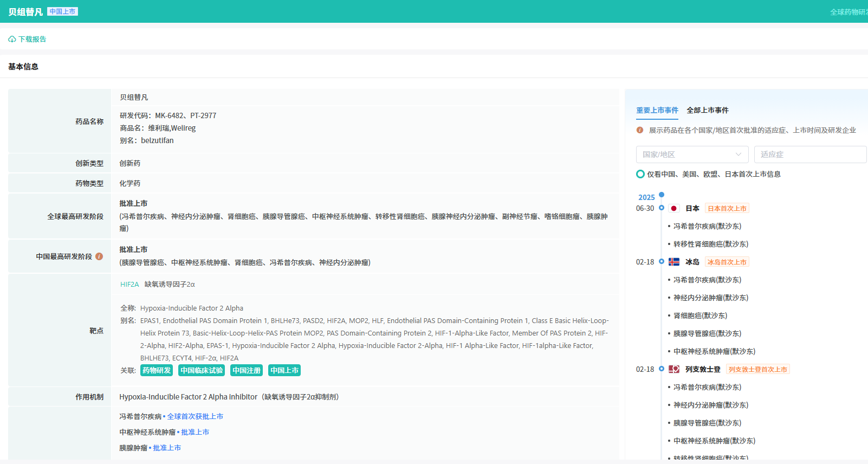Switch to 全部上市事件 tab
Screen dimensions: 868x464
tap(707, 111)
